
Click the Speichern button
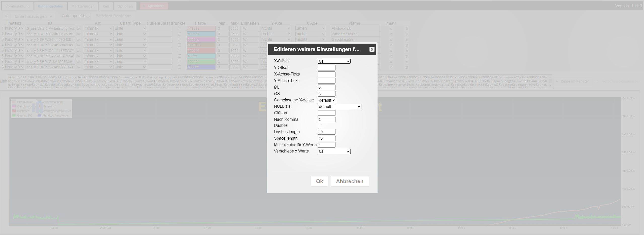(x=154, y=6)
